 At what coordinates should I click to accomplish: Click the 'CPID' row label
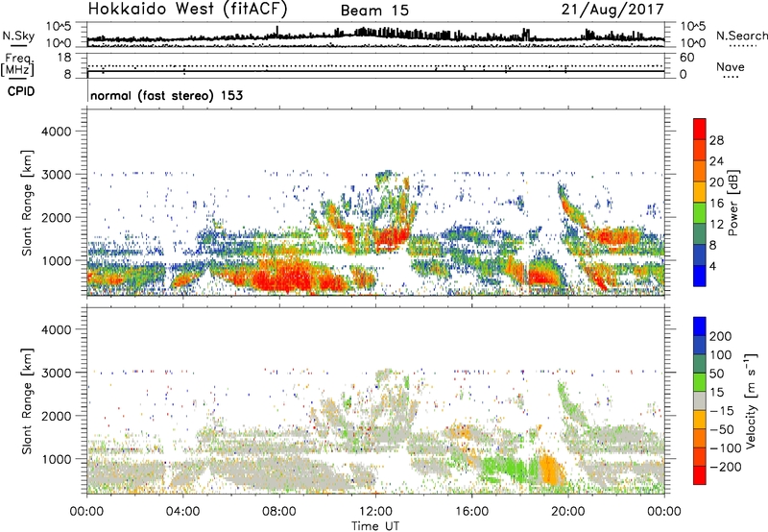[x=21, y=91]
